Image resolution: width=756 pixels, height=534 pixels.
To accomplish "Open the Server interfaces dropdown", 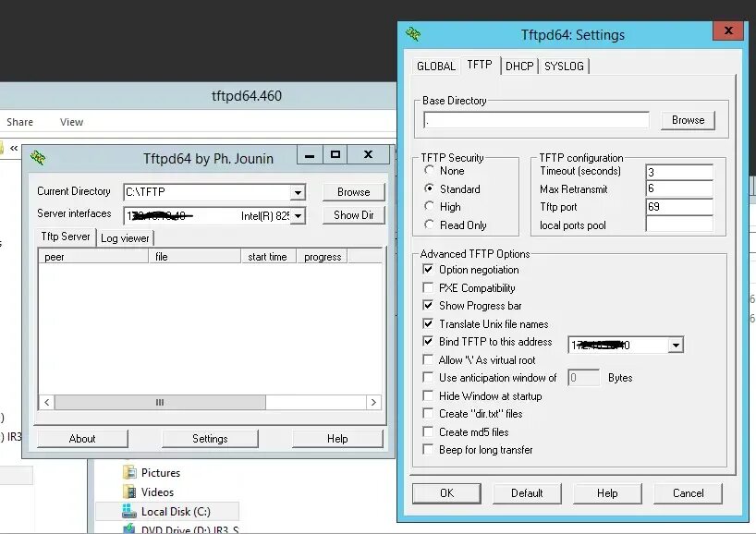I will [298, 215].
